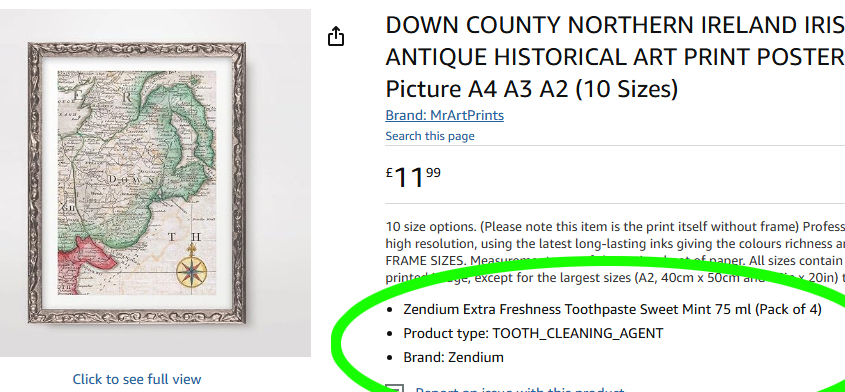
Task: Click the Product type TOOTH_CLEANING_AGENT bullet
Action: (x=533, y=333)
